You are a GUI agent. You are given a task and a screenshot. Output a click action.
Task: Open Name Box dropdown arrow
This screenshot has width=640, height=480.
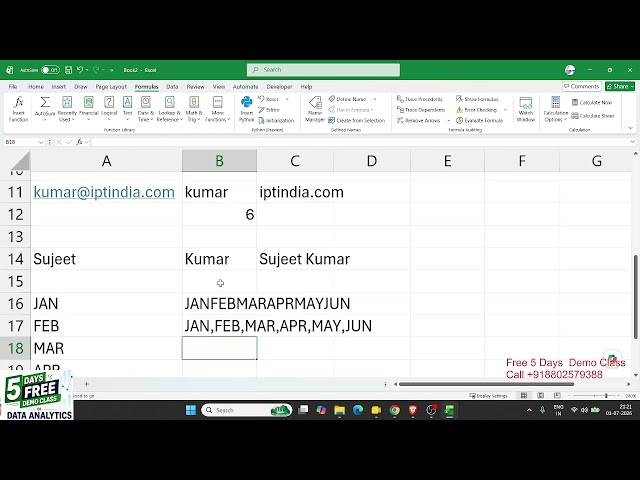tap(41, 142)
